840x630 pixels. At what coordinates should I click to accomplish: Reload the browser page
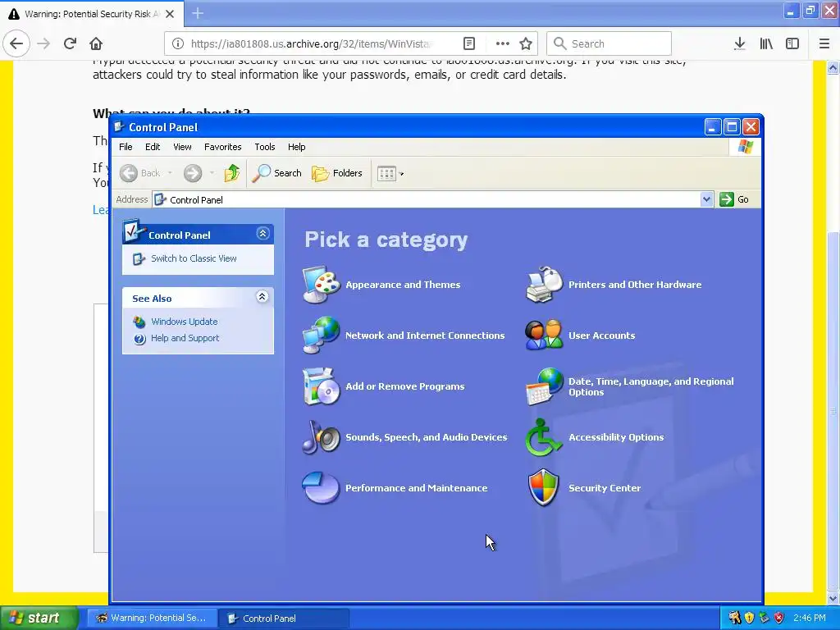click(x=70, y=43)
